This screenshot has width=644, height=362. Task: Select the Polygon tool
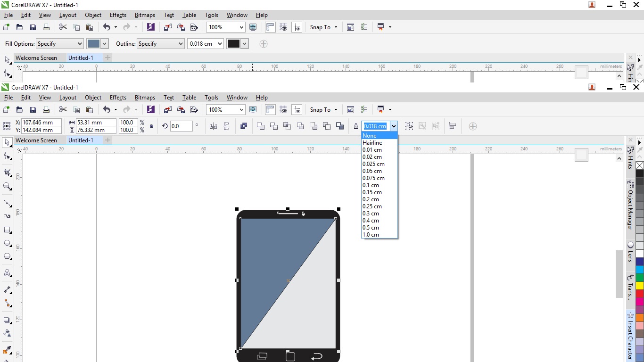pos(7,256)
